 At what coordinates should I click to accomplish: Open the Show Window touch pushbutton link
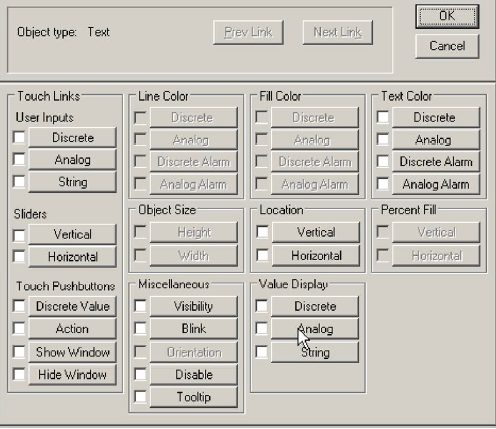tap(73, 352)
